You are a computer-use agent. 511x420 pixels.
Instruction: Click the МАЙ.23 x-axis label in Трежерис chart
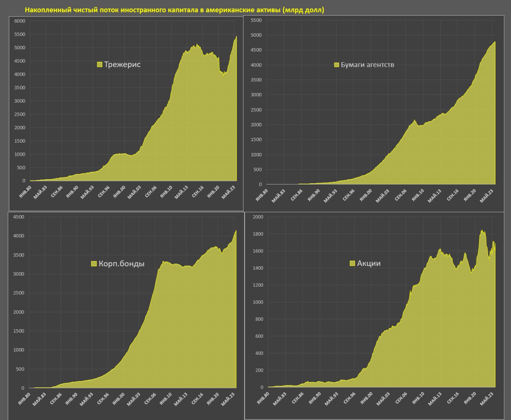point(228,192)
